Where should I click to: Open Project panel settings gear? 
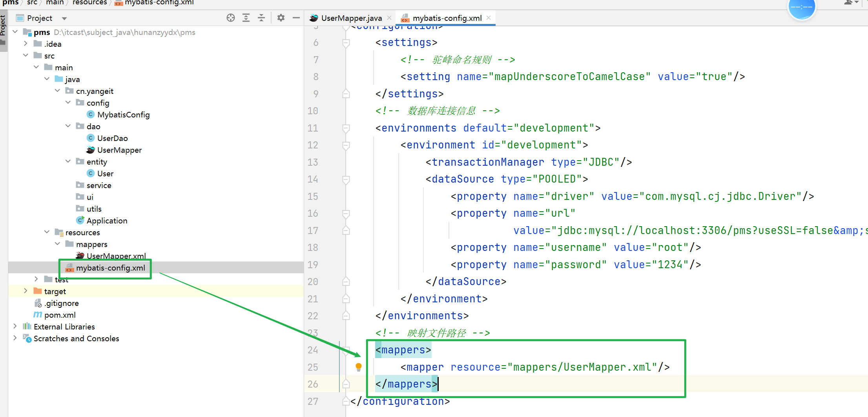click(x=281, y=18)
